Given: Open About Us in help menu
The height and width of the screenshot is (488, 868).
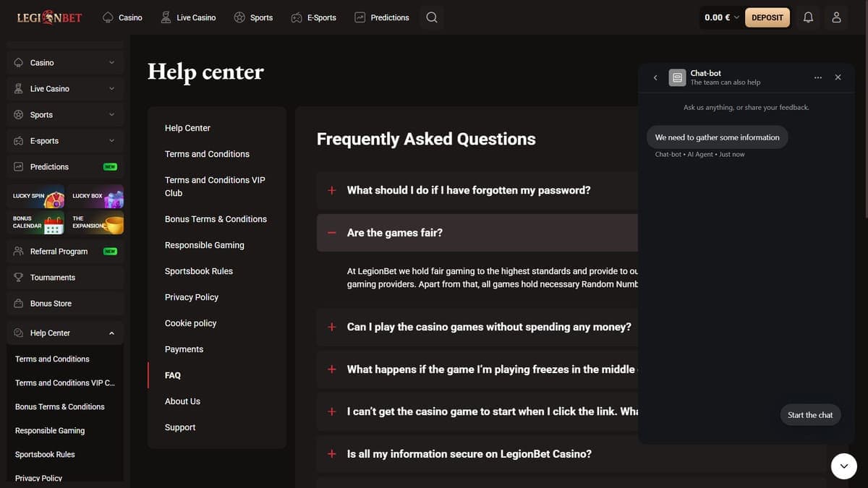Looking at the screenshot, I should (x=182, y=401).
